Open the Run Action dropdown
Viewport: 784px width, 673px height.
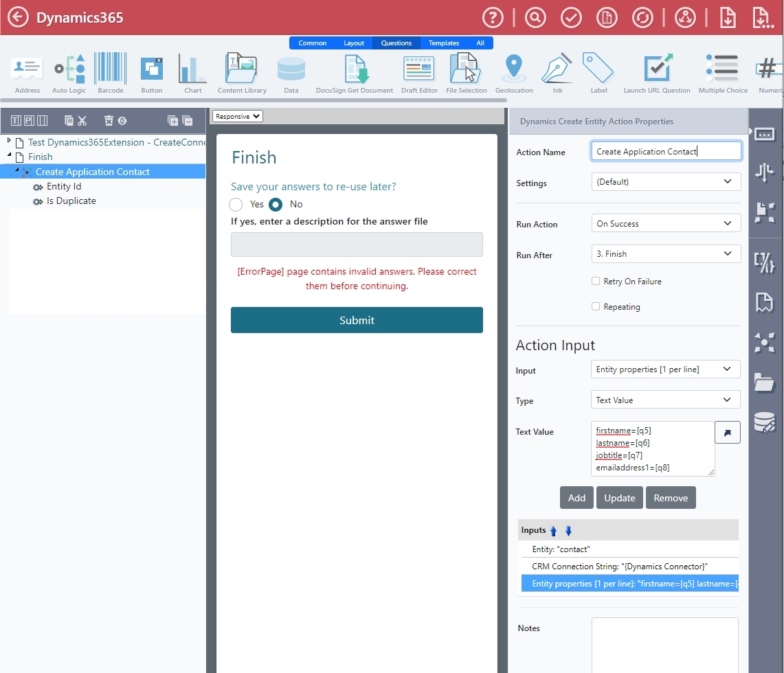click(666, 223)
